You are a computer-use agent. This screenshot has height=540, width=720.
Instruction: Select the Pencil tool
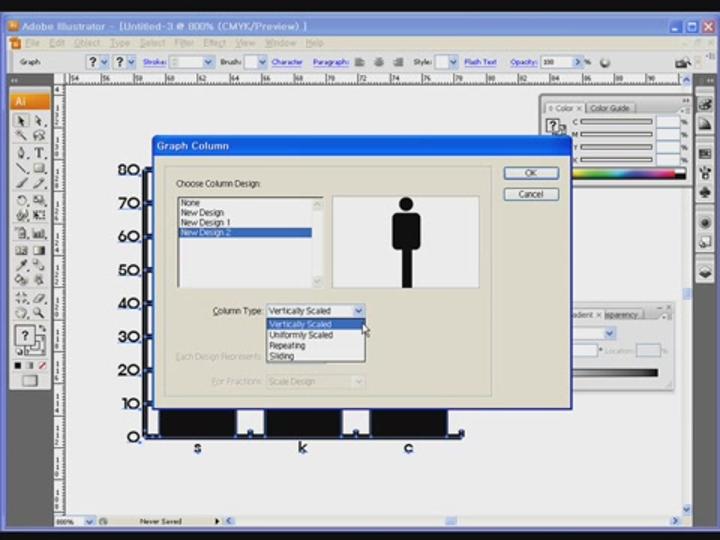point(39,183)
